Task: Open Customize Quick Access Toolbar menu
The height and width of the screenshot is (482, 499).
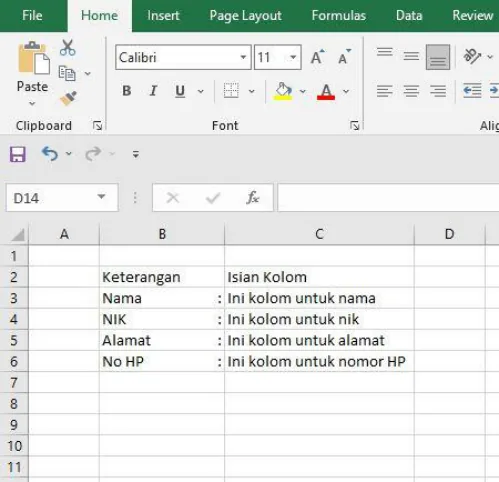Action: pyautogui.click(x=136, y=154)
